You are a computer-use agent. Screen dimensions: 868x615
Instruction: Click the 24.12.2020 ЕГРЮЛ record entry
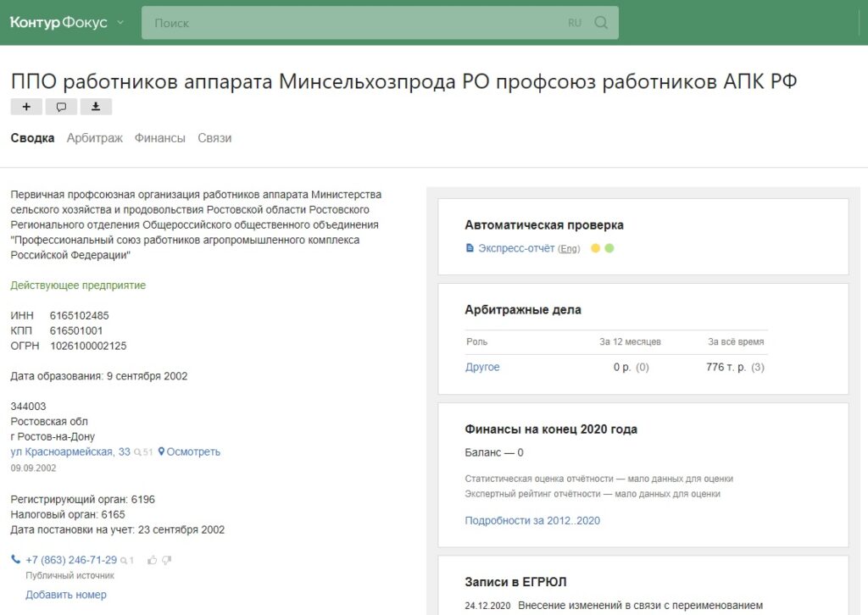point(614,606)
